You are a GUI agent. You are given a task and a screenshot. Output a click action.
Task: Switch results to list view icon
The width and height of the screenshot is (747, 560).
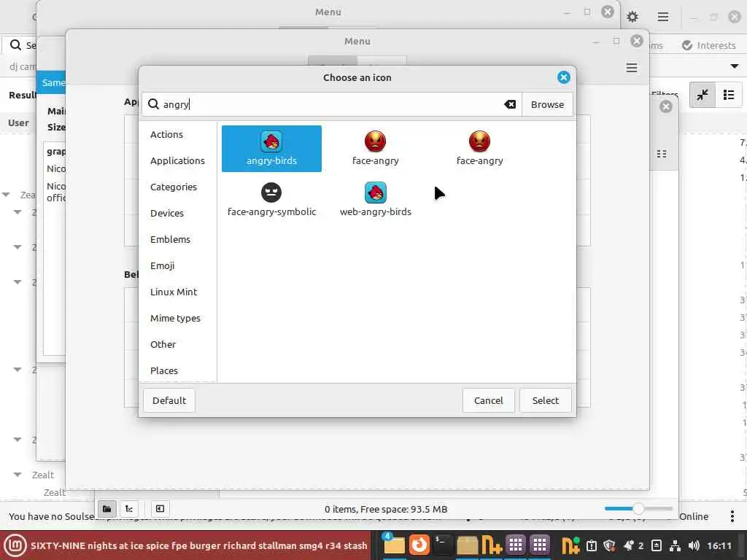coord(729,95)
